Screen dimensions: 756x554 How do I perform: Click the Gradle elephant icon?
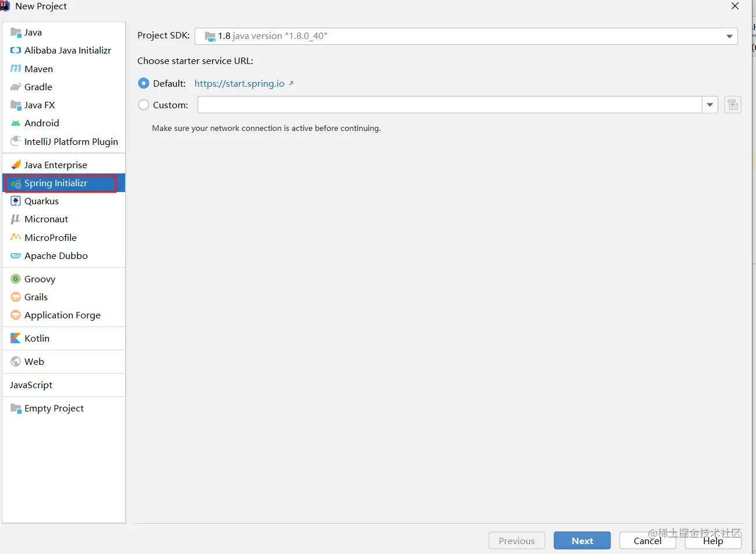16,87
